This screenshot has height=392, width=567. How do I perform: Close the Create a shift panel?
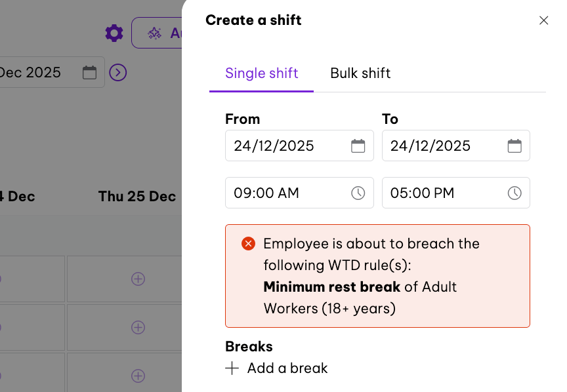pyautogui.click(x=543, y=20)
